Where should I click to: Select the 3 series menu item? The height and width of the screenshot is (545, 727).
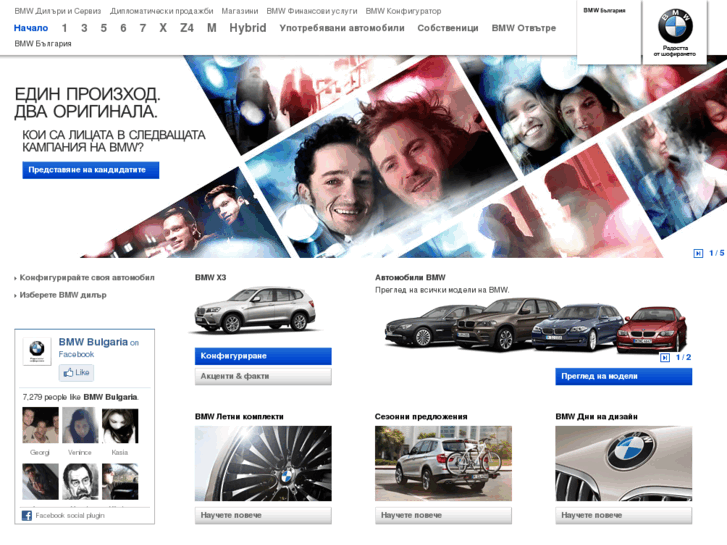click(84, 28)
